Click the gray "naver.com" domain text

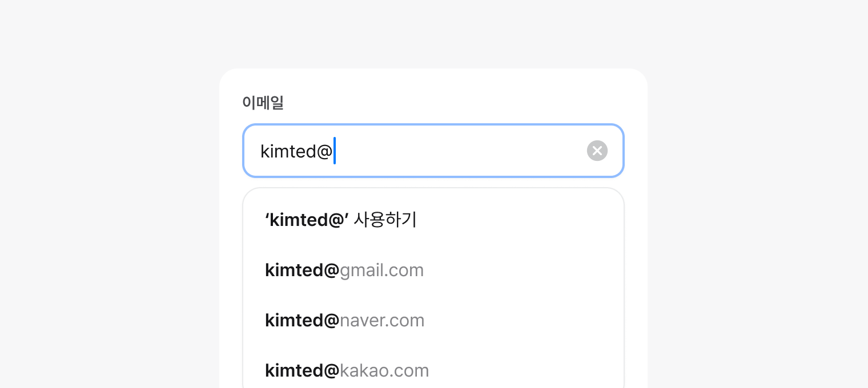coord(382,321)
